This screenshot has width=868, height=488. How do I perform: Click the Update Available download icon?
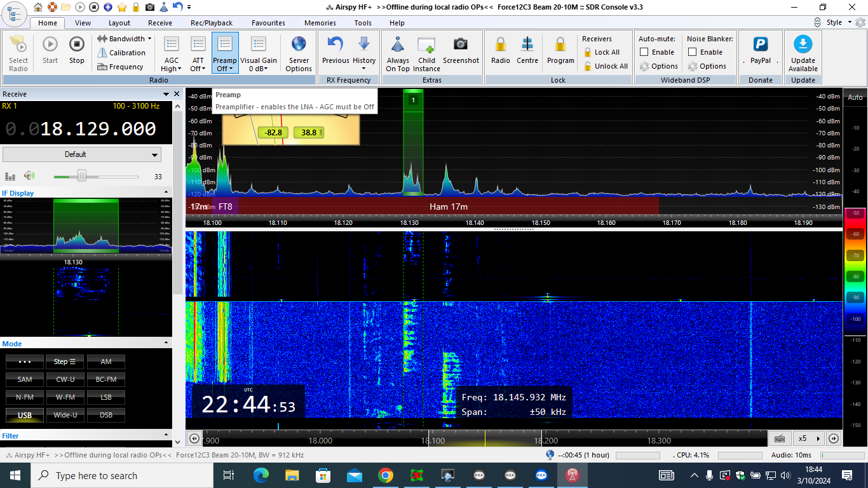tap(803, 44)
